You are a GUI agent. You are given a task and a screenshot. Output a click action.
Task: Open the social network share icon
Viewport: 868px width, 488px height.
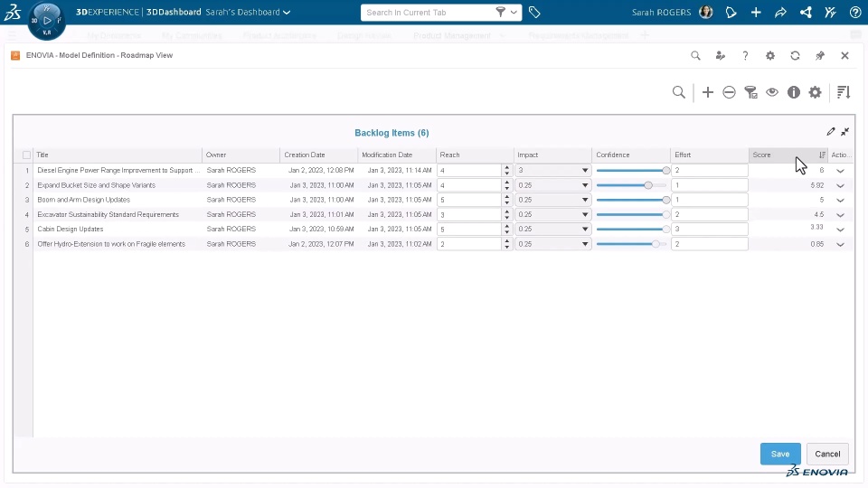click(x=806, y=12)
